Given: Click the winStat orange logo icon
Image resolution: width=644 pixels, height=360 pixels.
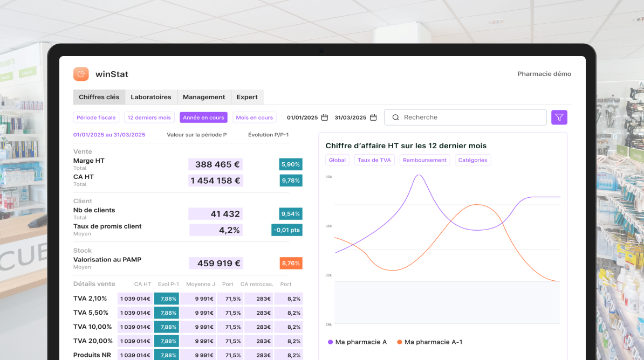Looking at the screenshot, I should click(81, 74).
